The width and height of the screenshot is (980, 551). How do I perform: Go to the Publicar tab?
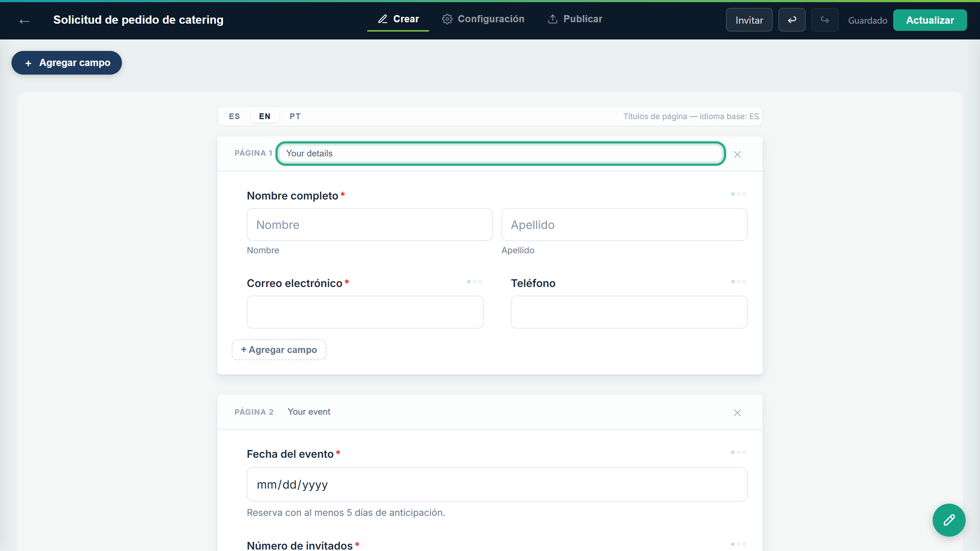point(575,19)
